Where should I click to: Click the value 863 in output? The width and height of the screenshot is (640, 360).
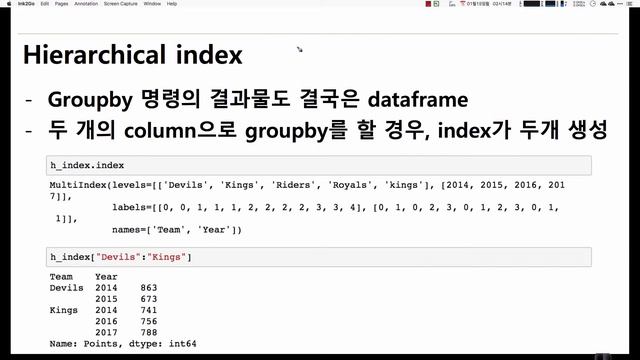pyautogui.click(x=149, y=288)
